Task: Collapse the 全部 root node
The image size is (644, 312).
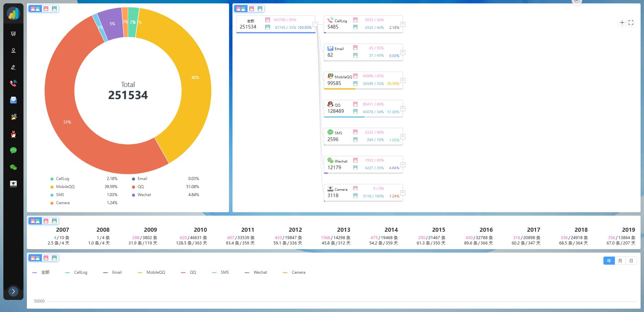Action: point(315,24)
